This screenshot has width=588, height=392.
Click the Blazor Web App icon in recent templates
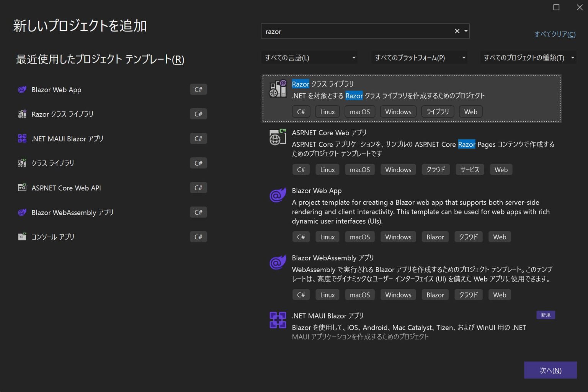pyautogui.click(x=22, y=89)
